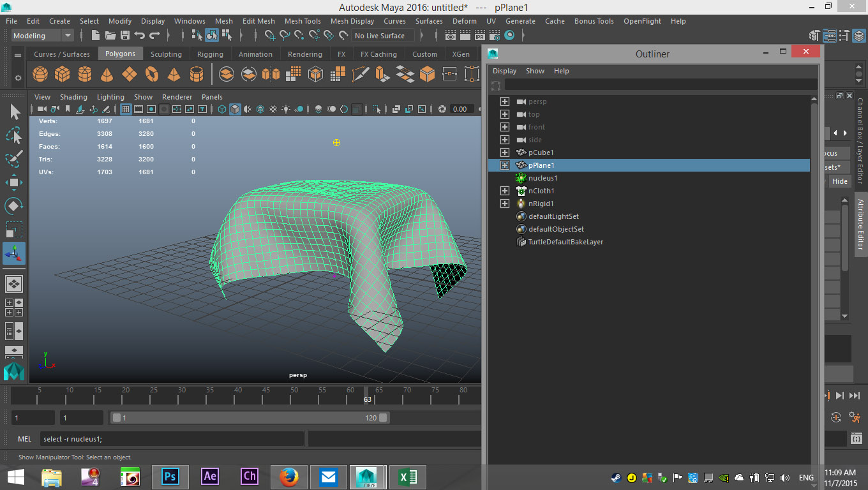Open the Mesh Tools menu
The image size is (868, 490).
[x=303, y=21]
